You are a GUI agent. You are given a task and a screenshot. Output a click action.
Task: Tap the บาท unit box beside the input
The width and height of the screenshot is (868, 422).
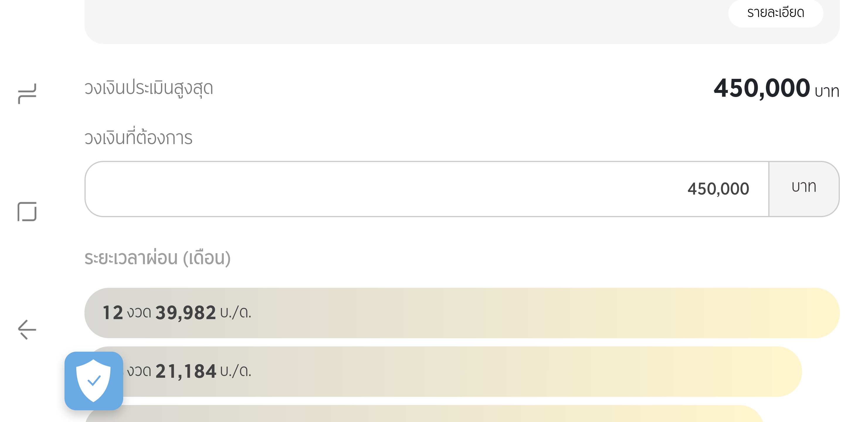(804, 187)
